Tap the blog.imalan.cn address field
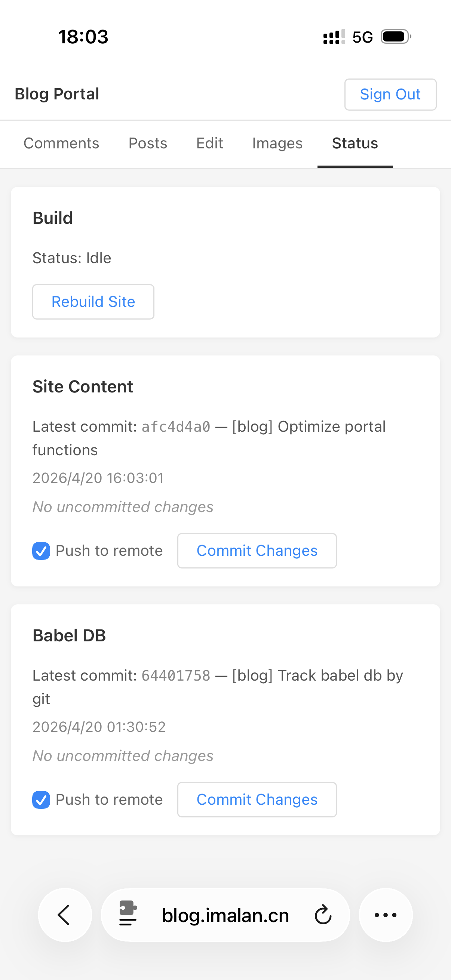Image resolution: width=451 pixels, height=980 pixels. pyautogui.click(x=225, y=915)
